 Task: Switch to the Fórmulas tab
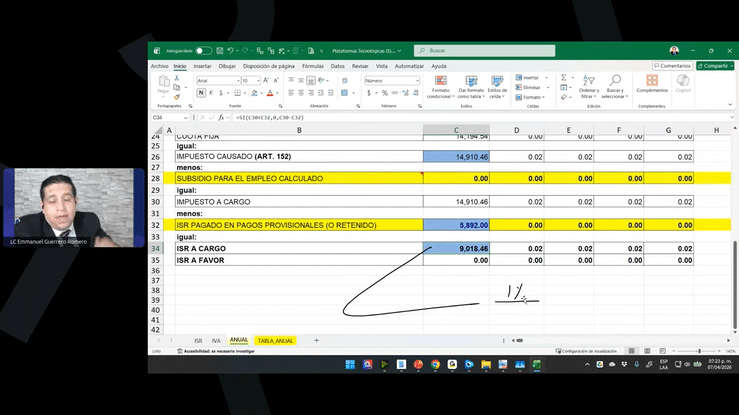[x=313, y=66]
